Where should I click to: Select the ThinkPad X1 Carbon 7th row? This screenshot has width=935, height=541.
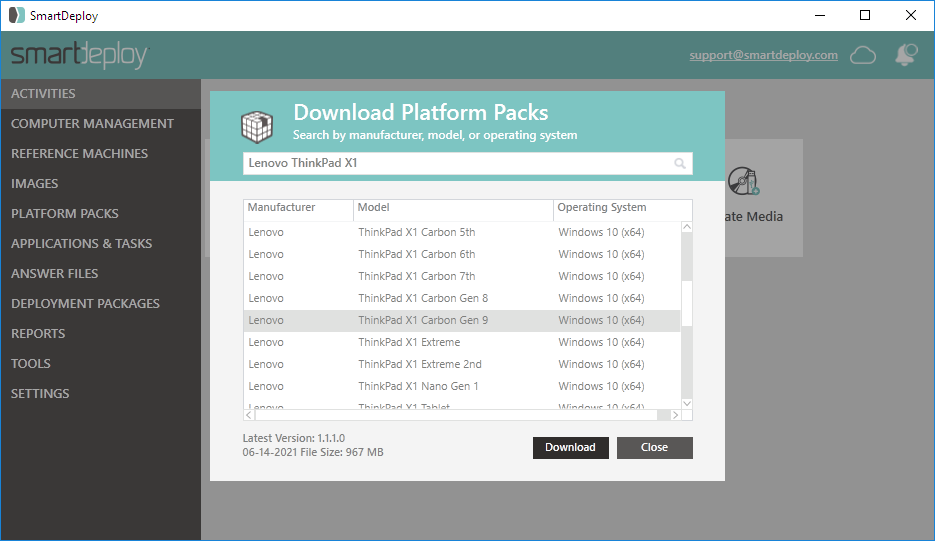click(462, 276)
